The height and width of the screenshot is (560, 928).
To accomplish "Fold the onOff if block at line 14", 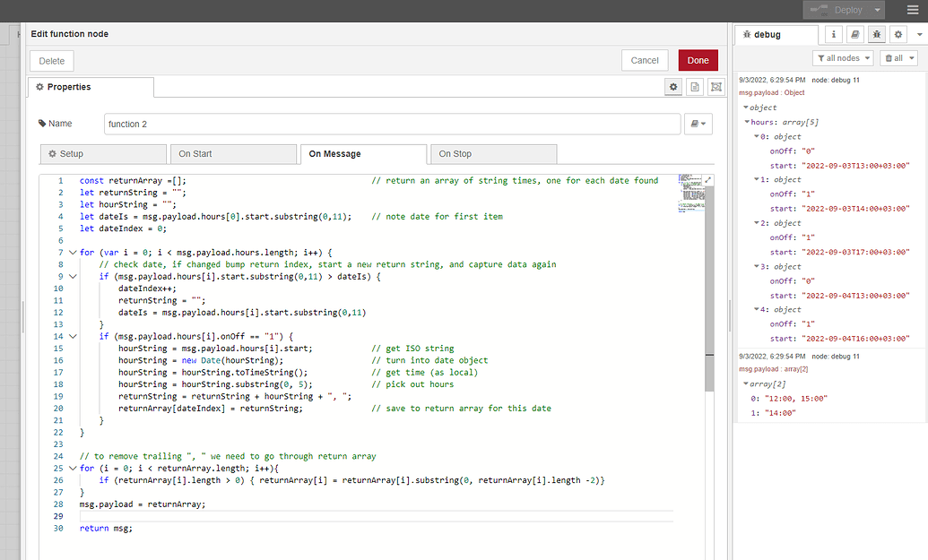I will (x=73, y=336).
